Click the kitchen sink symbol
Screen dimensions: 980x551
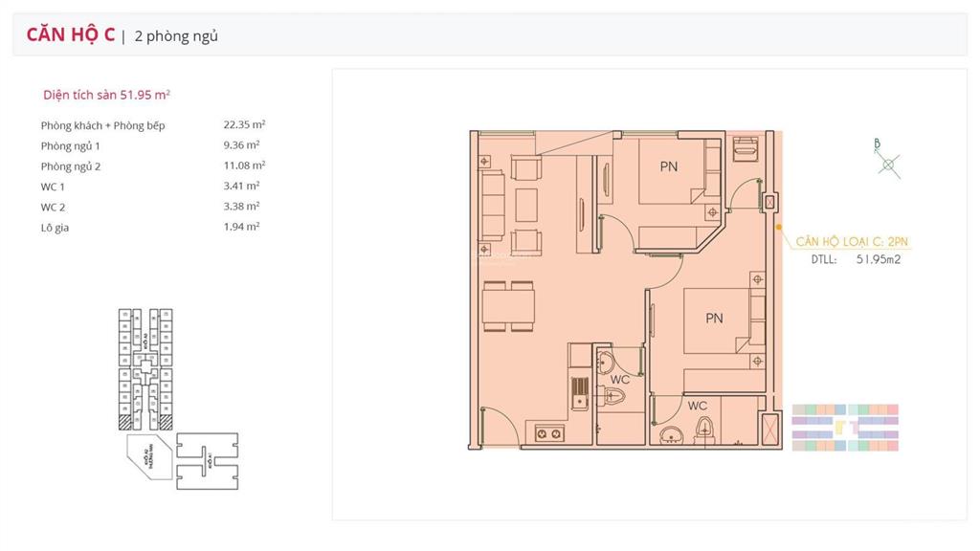[577, 393]
